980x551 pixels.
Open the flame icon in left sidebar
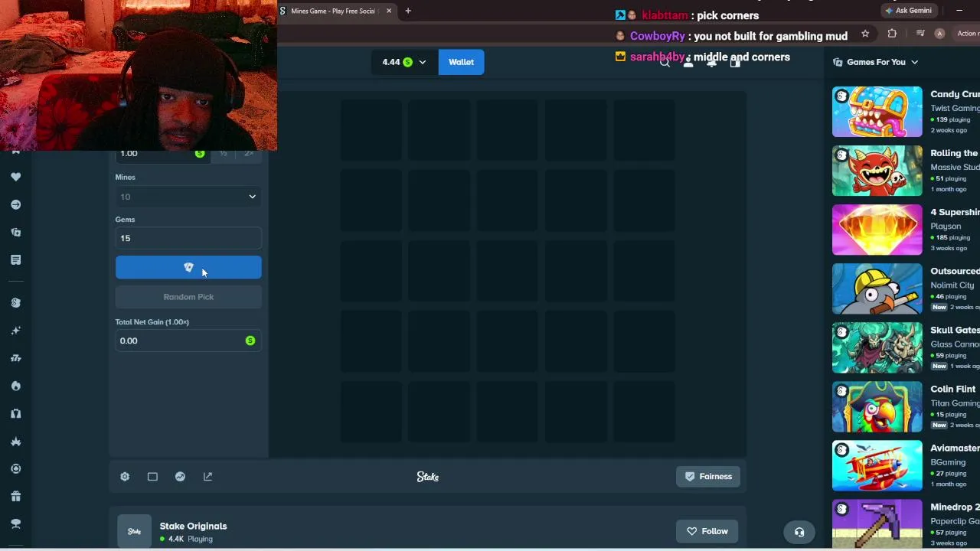15,386
